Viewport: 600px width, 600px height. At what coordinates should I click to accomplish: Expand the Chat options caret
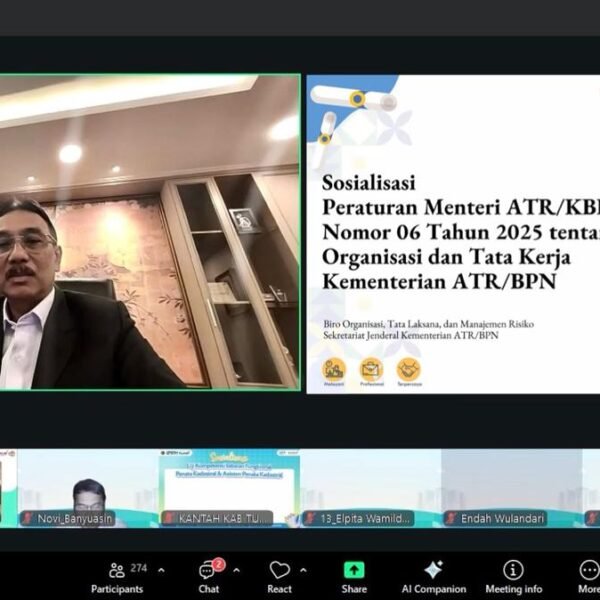point(236,571)
